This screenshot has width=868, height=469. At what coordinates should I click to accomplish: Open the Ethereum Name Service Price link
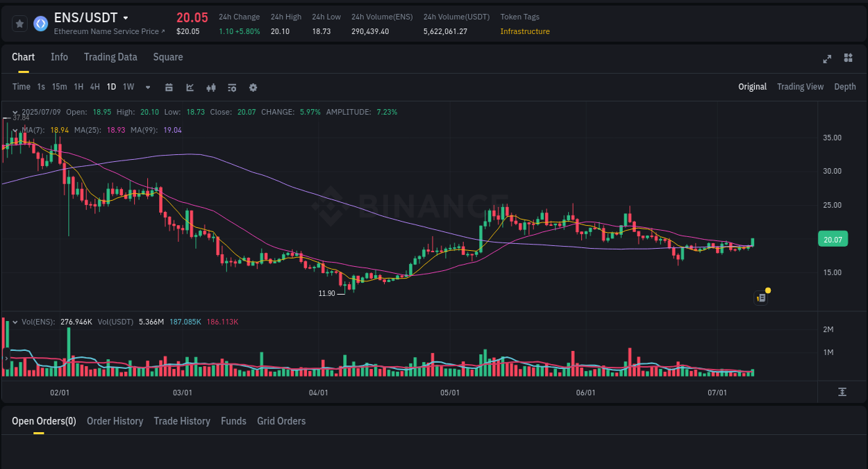coord(108,31)
